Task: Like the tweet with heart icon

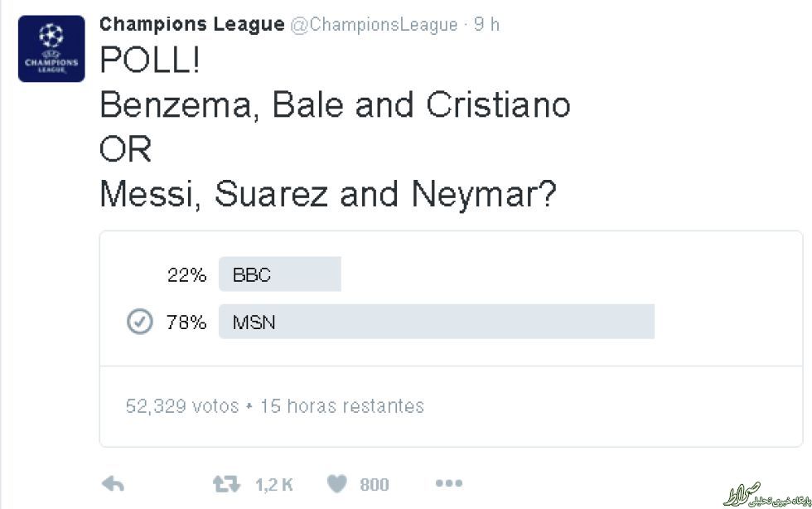Action: [x=337, y=484]
